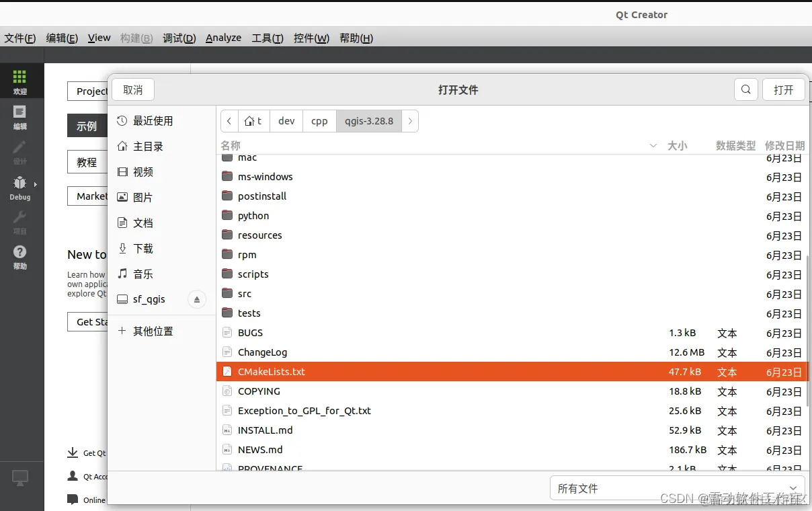Open the Welcome mode in Qt Creator sidebar
The width and height of the screenshot is (812, 511).
[x=19, y=81]
